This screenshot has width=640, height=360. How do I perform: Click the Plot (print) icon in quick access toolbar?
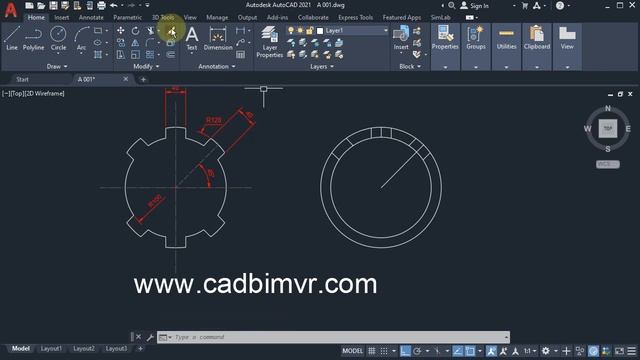[101, 6]
